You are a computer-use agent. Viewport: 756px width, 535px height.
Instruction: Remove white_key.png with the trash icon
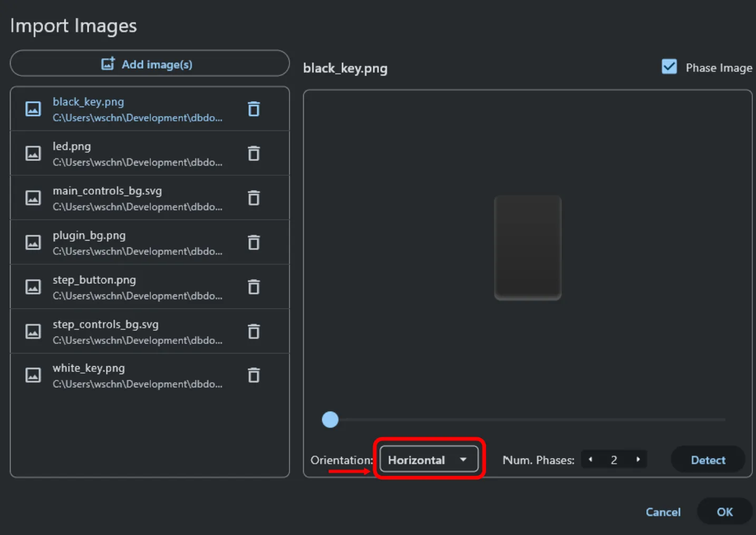click(254, 375)
